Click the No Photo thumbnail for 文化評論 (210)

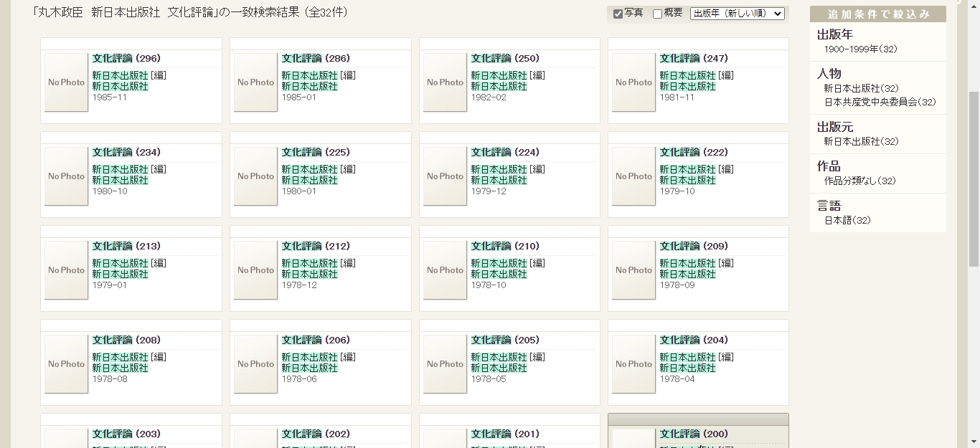click(445, 270)
